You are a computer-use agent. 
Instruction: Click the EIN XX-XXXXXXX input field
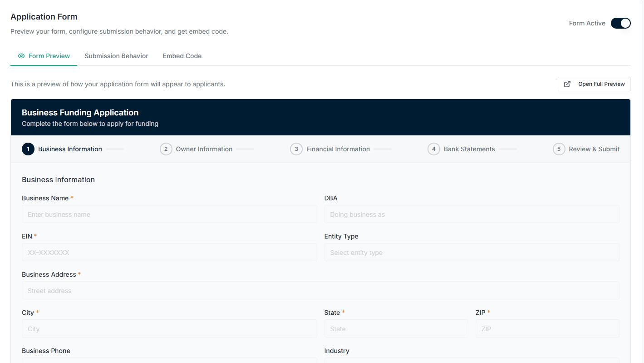(169, 252)
